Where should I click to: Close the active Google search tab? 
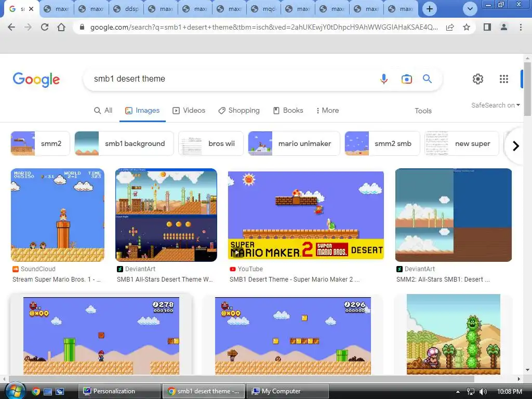point(31,9)
